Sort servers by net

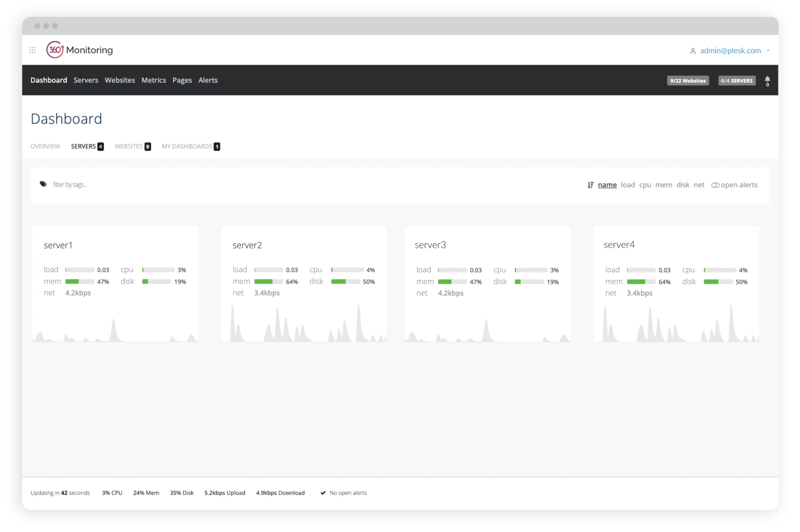point(699,185)
